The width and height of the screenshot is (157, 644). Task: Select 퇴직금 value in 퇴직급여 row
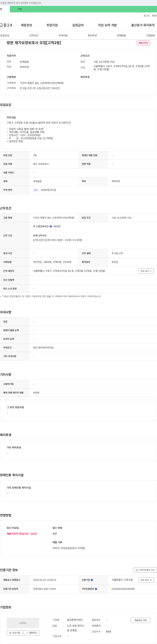(115, 262)
